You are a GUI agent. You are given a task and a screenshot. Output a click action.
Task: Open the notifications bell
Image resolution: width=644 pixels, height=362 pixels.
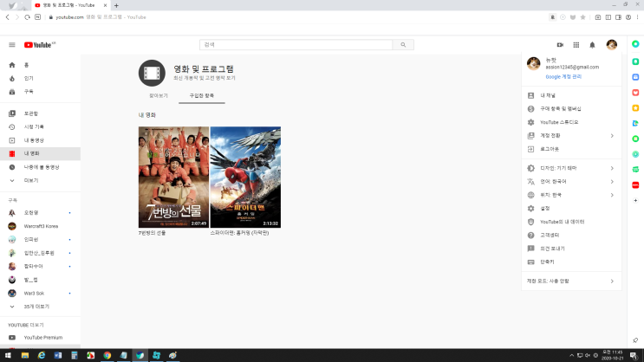coord(592,45)
